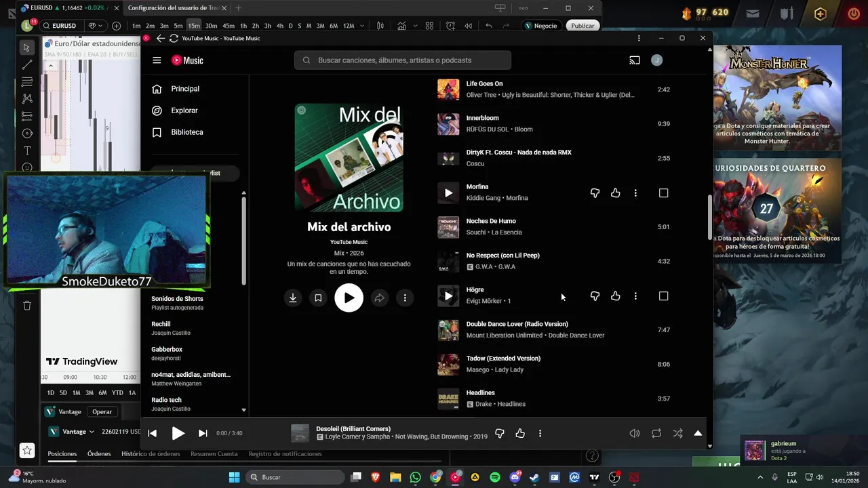The height and width of the screenshot is (488, 868).
Task: Click the cast to device icon
Action: click(635, 60)
